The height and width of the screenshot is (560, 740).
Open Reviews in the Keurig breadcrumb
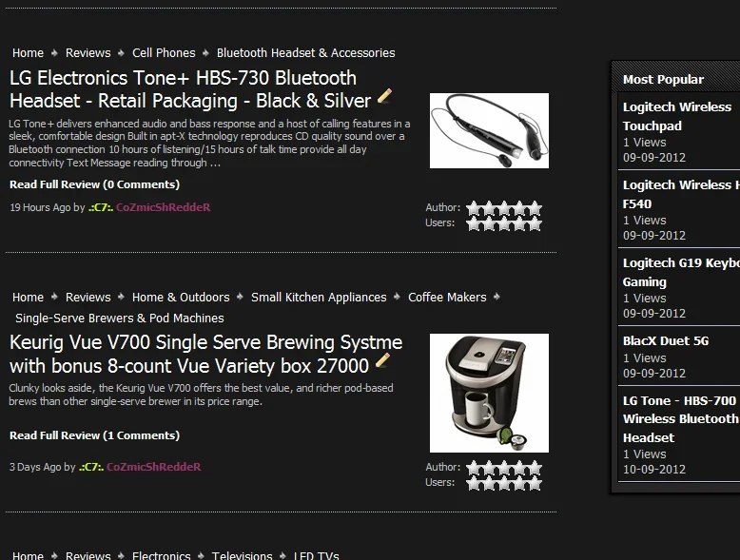(88, 298)
